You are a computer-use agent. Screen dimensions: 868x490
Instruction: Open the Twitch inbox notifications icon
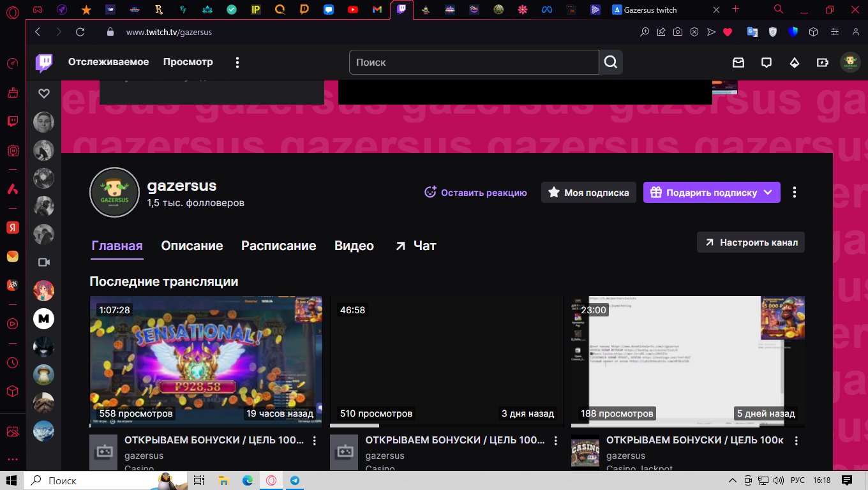point(738,63)
